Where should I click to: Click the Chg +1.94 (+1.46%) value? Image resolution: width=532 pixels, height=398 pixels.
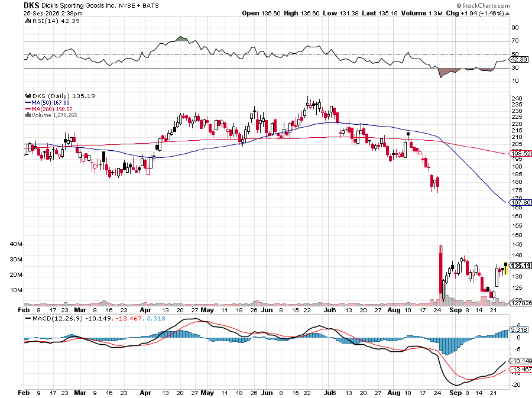[475, 13]
